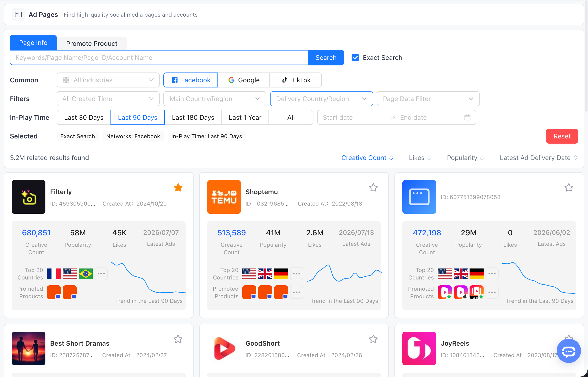Click the keywords search input field

pyautogui.click(x=159, y=58)
